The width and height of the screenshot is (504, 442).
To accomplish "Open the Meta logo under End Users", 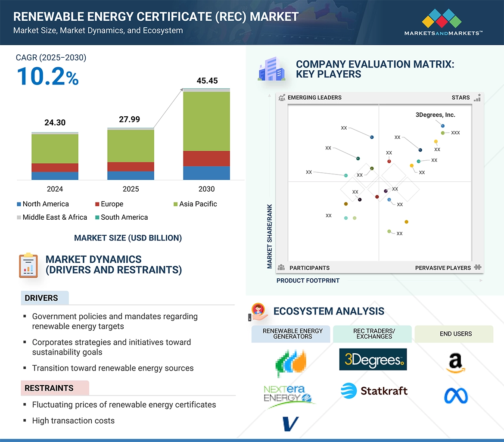I will pyautogui.click(x=456, y=395).
